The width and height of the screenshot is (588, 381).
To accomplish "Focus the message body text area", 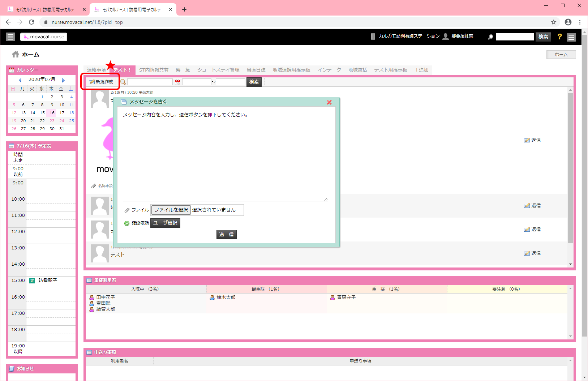I will (x=226, y=164).
